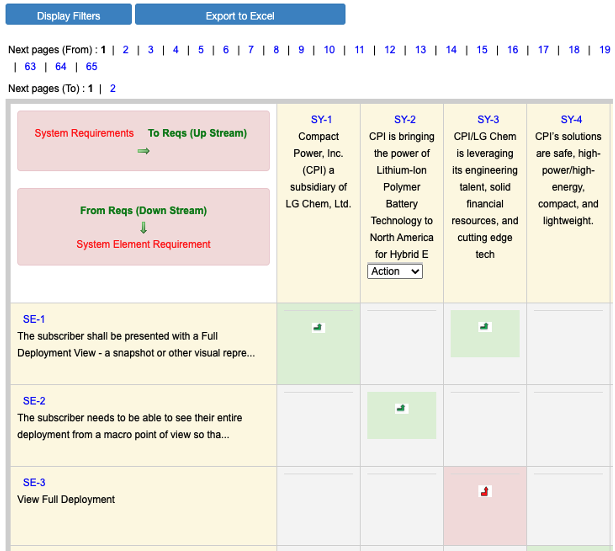This screenshot has width=615, height=551.
Task: Go to From page 17
Action: pos(543,50)
